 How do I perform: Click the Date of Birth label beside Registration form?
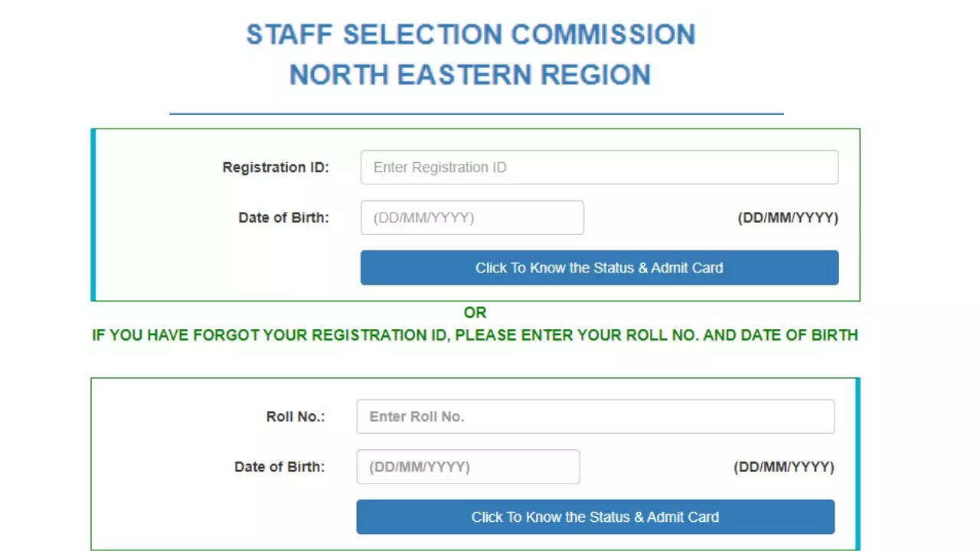pos(283,218)
